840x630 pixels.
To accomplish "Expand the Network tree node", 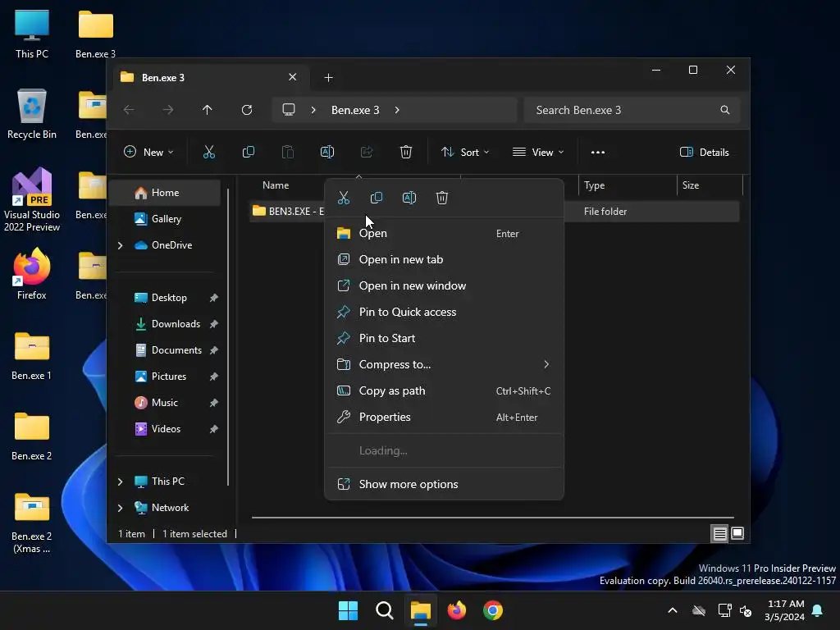I will point(120,508).
